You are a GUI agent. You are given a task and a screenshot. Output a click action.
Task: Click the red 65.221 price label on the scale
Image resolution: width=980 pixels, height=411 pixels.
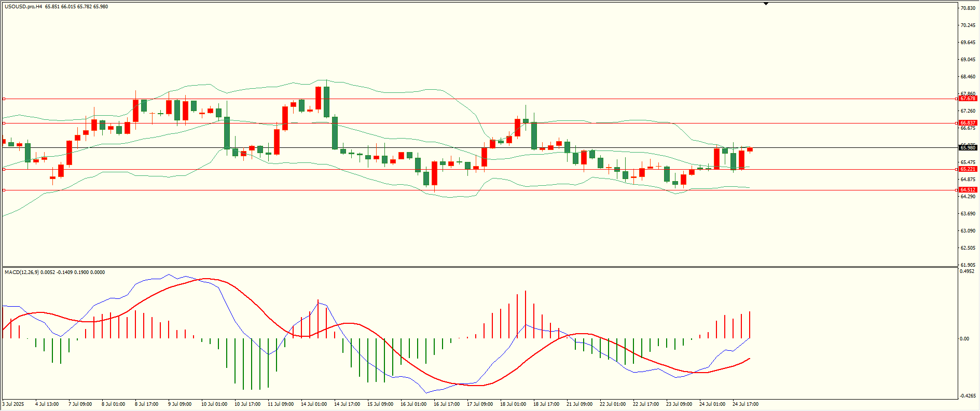(x=968, y=169)
